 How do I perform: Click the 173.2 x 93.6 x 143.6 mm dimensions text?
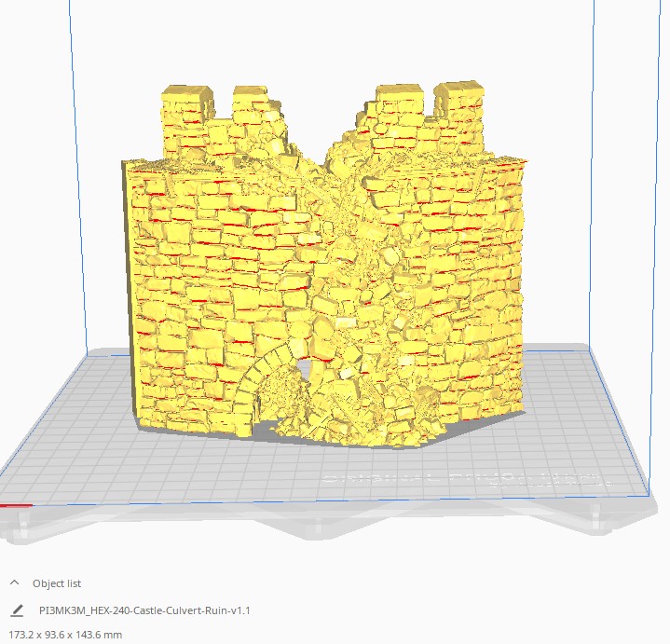click(65, 635)
